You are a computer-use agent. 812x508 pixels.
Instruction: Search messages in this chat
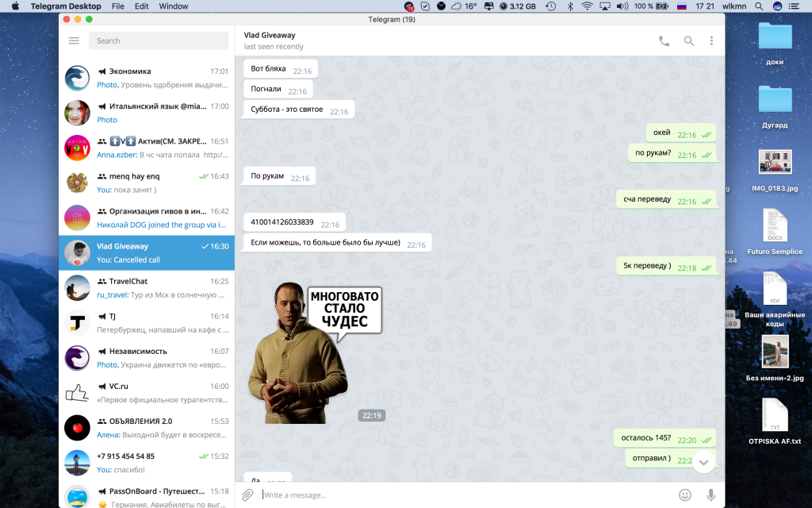click(688, 41)
